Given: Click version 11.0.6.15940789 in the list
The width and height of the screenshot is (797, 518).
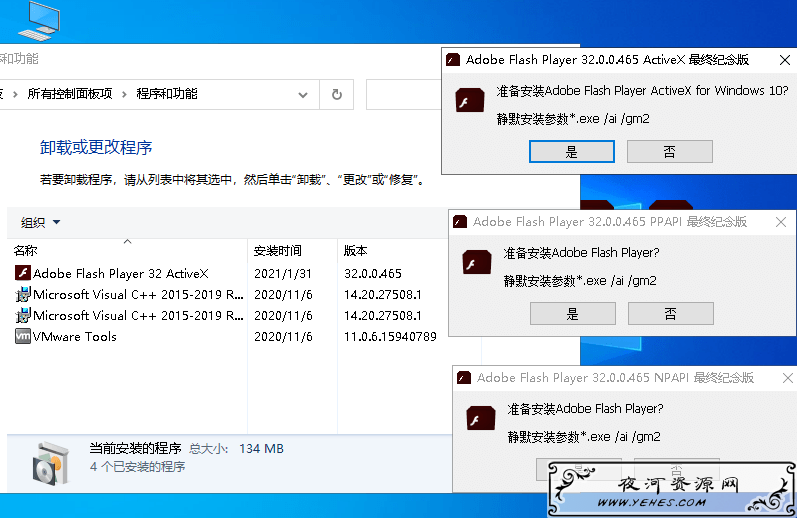Looking at the screenshot, I should (x=390, y=337).
